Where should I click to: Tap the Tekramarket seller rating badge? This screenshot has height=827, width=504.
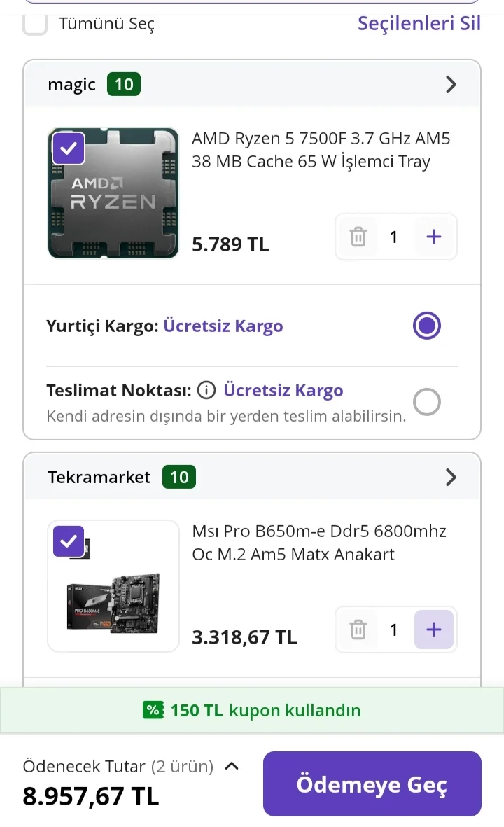pyautogui.click(x=179, y=478)
